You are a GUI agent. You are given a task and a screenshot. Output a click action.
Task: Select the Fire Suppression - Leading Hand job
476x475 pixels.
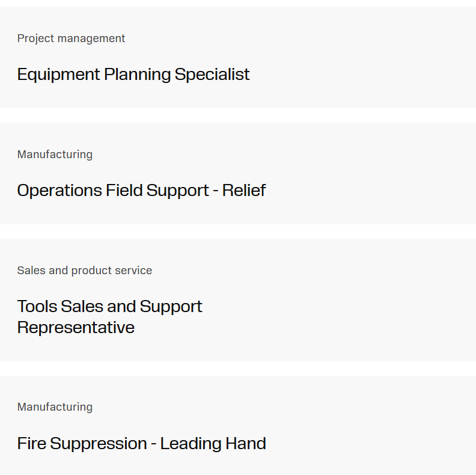click(x=141, y=444)
